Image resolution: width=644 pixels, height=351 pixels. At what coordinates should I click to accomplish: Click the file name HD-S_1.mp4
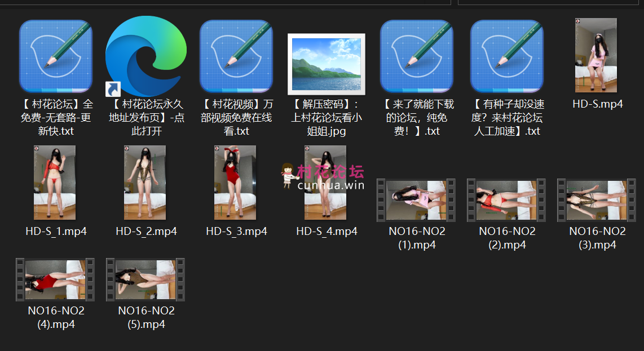56,231
